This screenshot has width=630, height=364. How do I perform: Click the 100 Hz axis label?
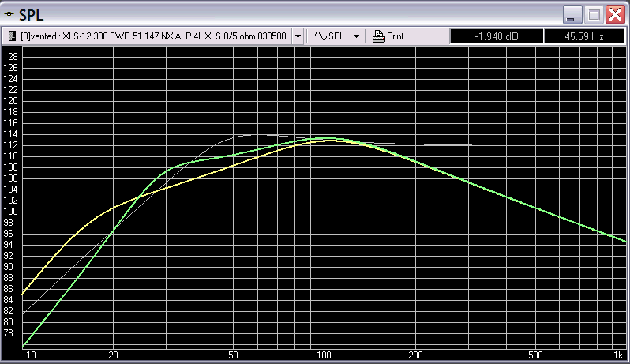324,355
